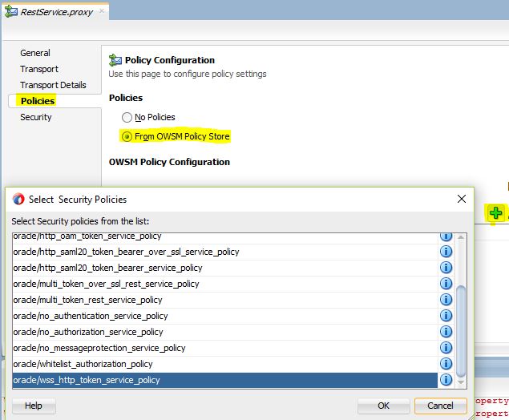This screenshot has height=420, width=509.
Task: Show info for multi_token_rest_service_policy
Action: pos(446,300)
